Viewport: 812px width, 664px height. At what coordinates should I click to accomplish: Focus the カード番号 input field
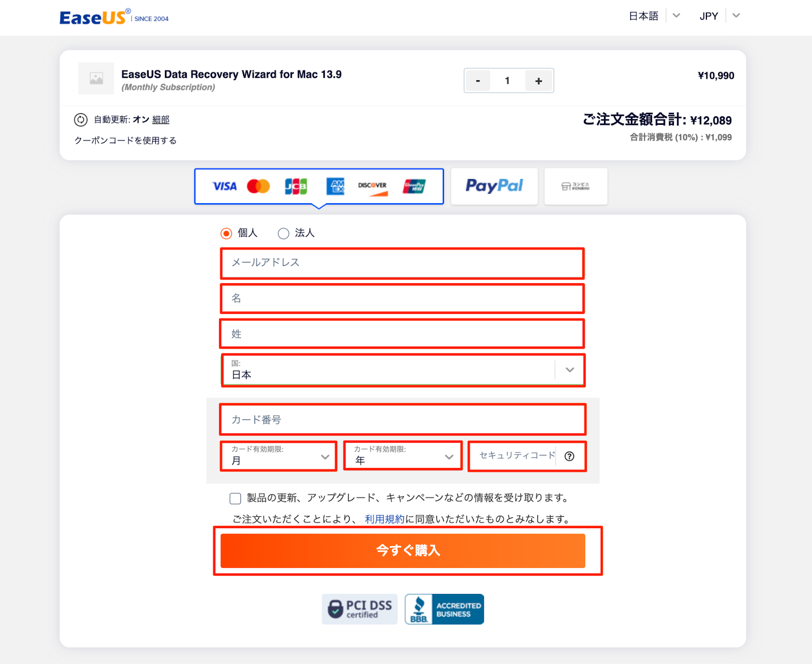403,420
